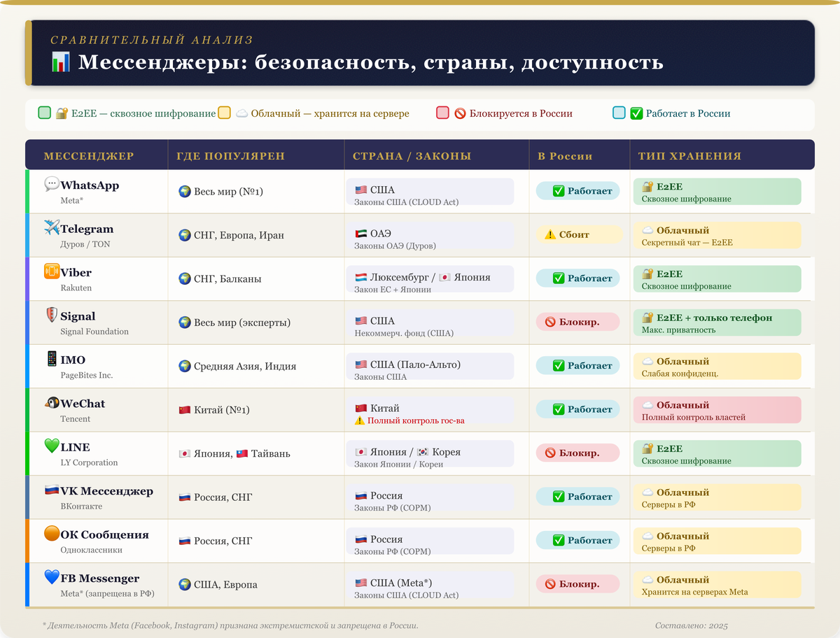The width and height of the screenshot is (840, 638).
Task: Click the ОК Сообщения orange circle icon
Action: pyautogui.click(x=52, y=534)
